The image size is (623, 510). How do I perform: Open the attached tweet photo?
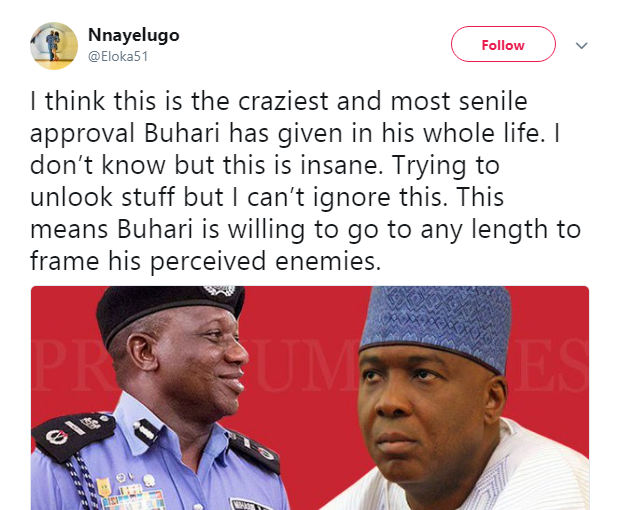click(310, 398)
